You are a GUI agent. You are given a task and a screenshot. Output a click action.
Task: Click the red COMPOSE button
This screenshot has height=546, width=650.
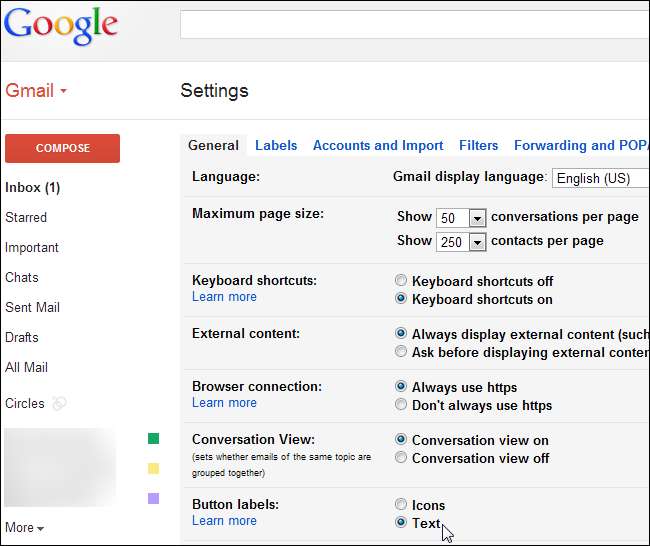pyautogui.click(x=62, y=148)
